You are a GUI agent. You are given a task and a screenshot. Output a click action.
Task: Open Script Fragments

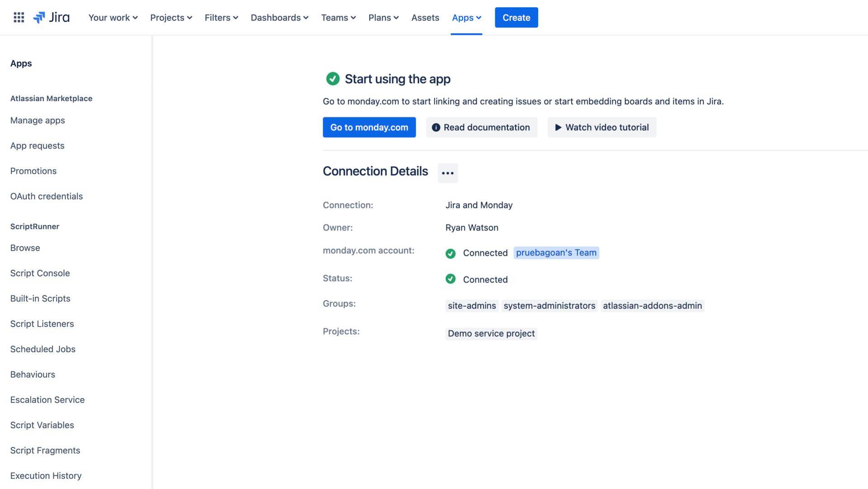[45, 451]
